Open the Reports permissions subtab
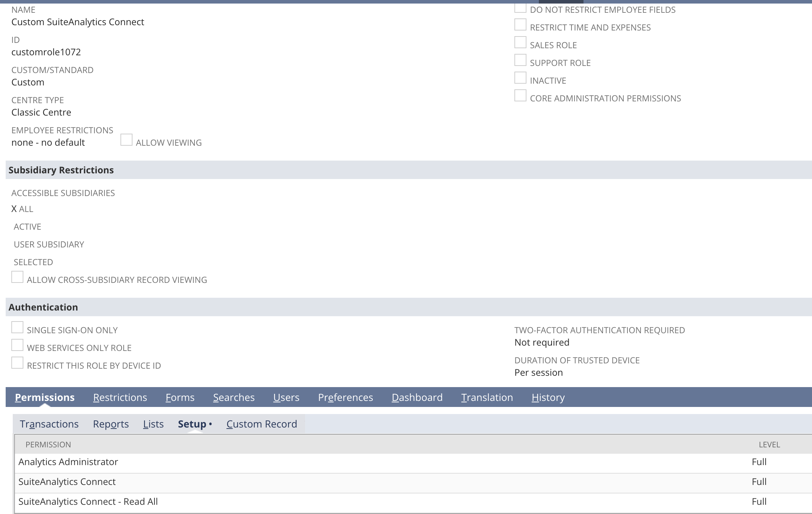The width and height of the screenshot is (812, 514). pos(111,424)
